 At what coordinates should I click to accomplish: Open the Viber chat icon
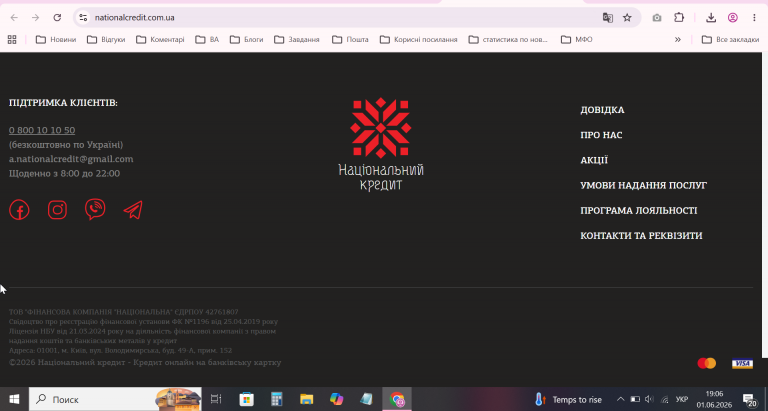click(95, 209)
